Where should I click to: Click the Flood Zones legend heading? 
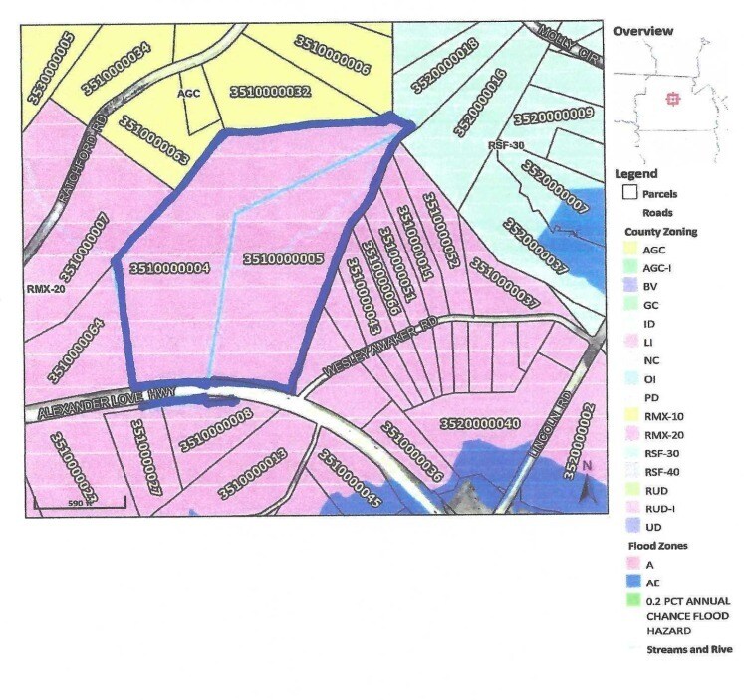(657, 547)
